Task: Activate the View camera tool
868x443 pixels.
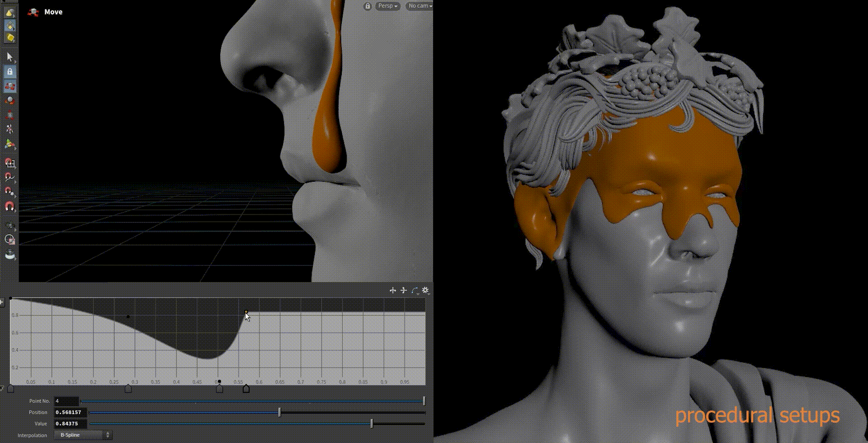Action: pos(9,225)
